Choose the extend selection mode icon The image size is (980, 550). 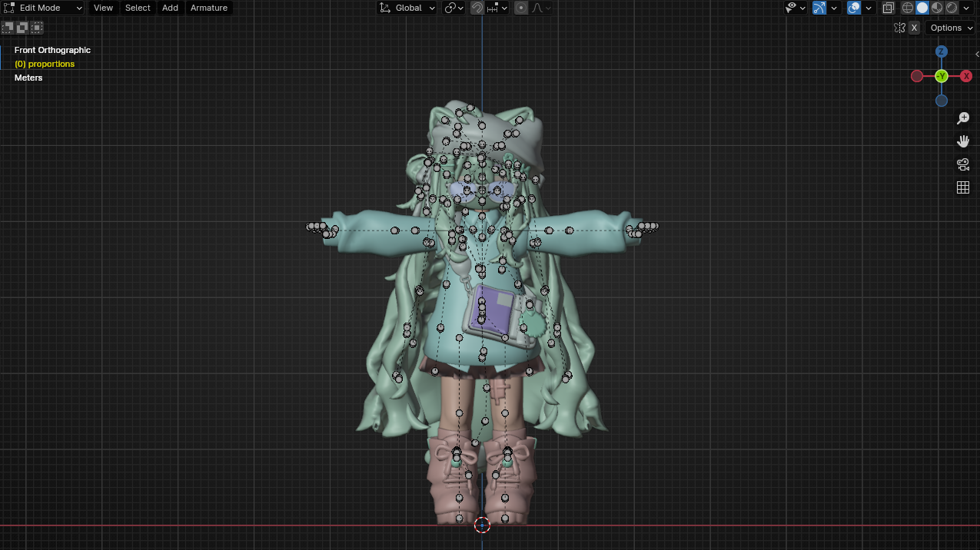point(22,28)
